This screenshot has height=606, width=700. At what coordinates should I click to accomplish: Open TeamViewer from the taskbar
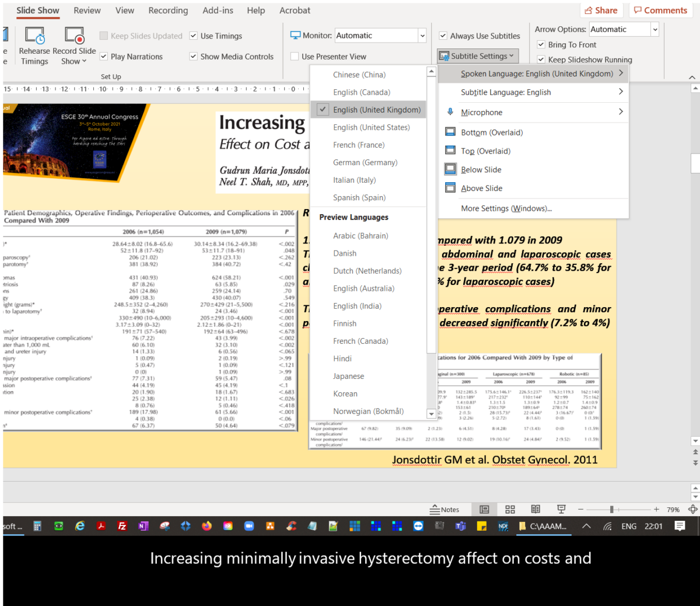(418, 526)
